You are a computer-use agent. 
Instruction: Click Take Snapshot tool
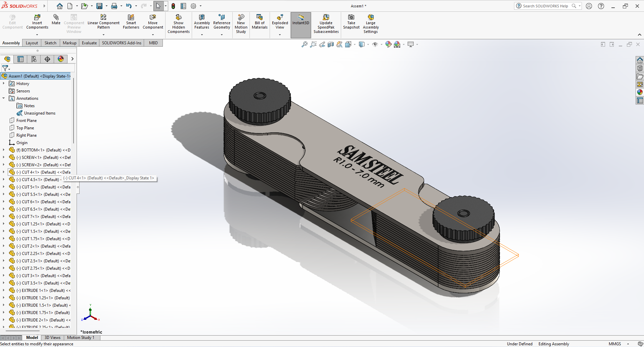(351, 22)
